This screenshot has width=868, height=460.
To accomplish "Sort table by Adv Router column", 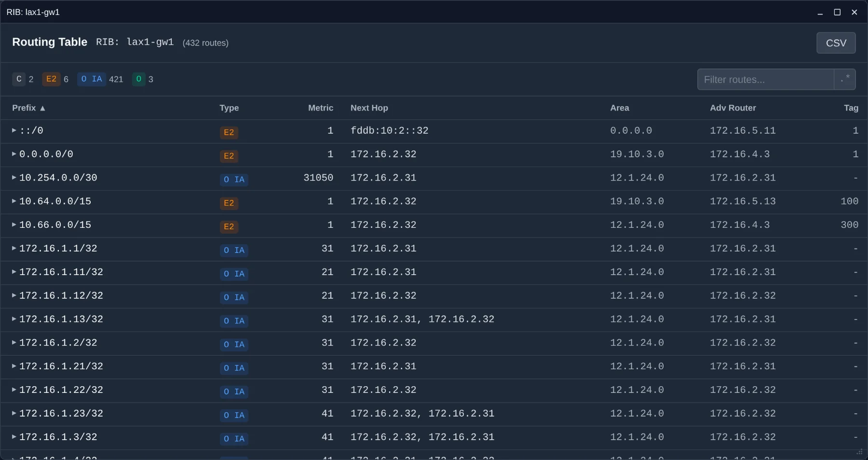I will (x=733, y=108).
